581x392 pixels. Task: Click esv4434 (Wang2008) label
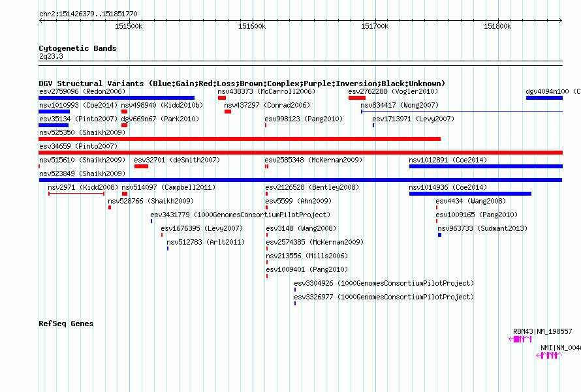click(x=471, y=201)
